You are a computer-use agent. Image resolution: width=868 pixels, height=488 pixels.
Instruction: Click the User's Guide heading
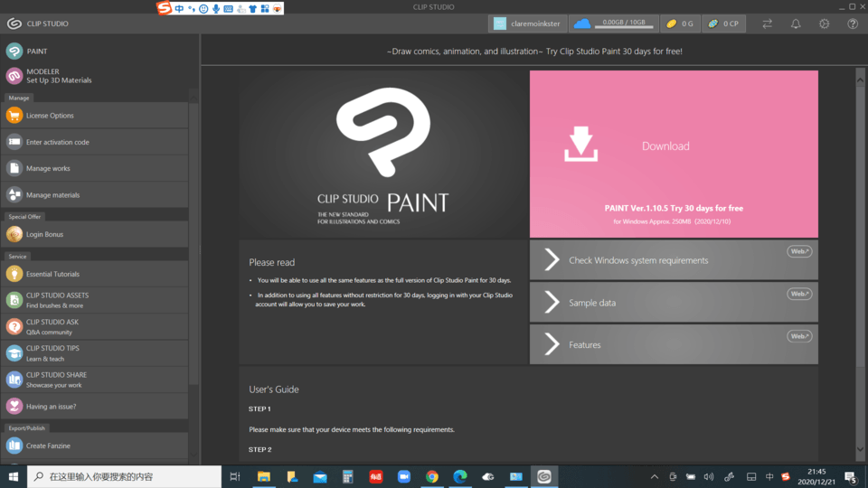pyautogui.click(x=274, y=389)
